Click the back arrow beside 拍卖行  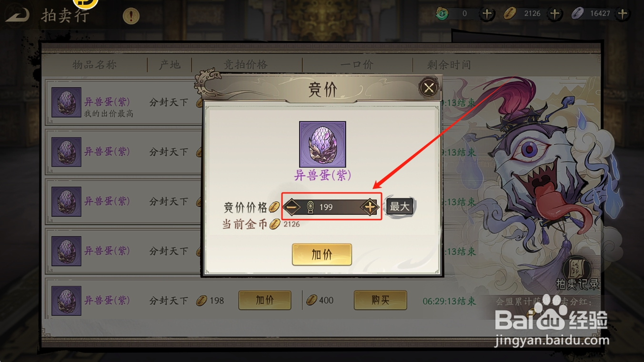tap(18, 15)
